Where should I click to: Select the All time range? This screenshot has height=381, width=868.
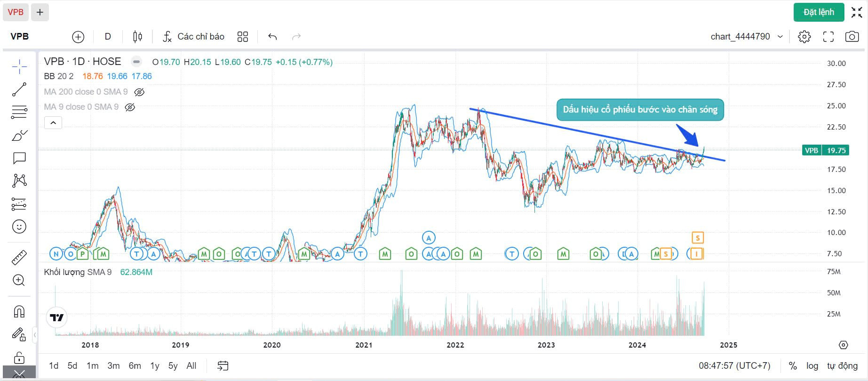tap(191, 366)
